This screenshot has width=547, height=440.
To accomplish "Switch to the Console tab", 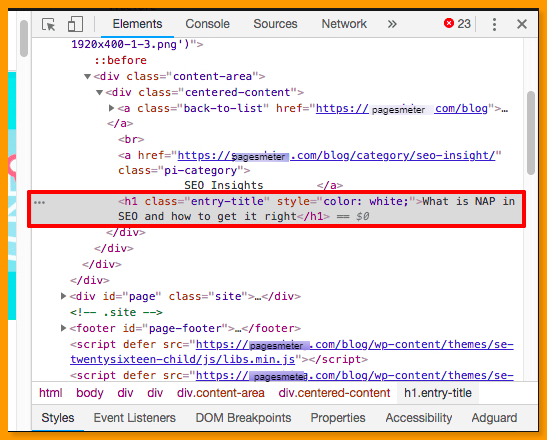I will tap(207, 24).
